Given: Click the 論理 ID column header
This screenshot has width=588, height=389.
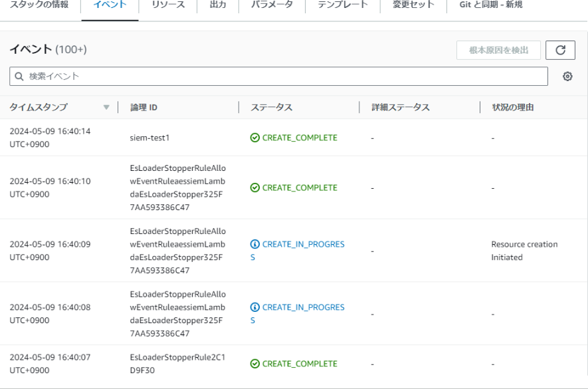Looking at the screenshot, I should click(x=144, y=107).
